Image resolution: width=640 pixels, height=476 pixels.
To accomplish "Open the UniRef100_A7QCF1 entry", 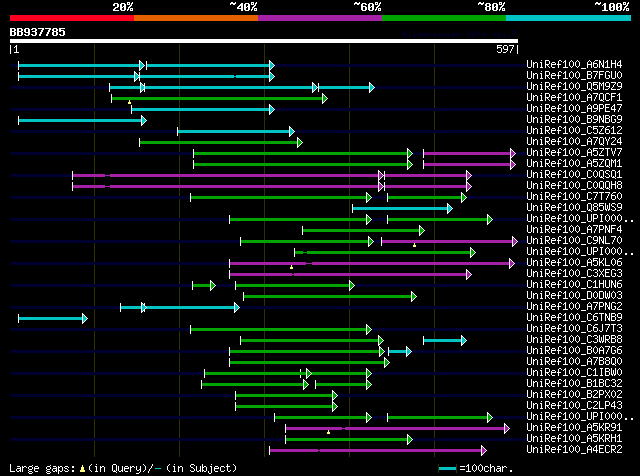I will tap(574, 98).
